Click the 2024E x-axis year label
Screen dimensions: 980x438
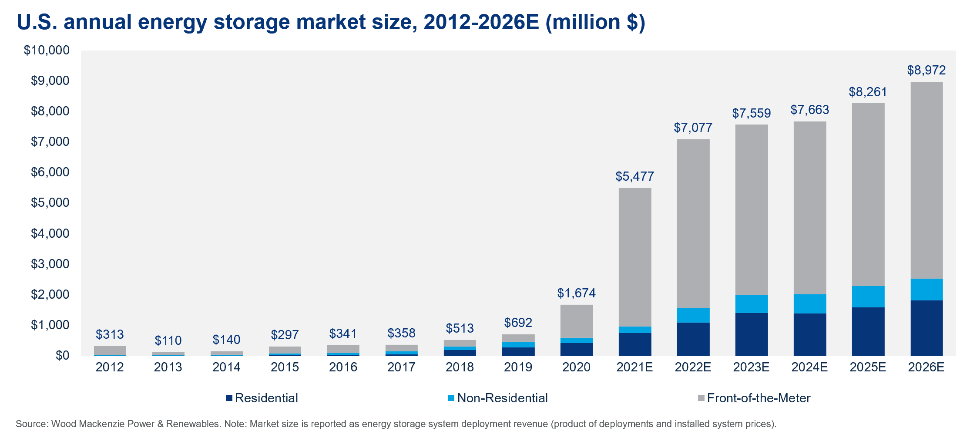(x=809, y=367)
